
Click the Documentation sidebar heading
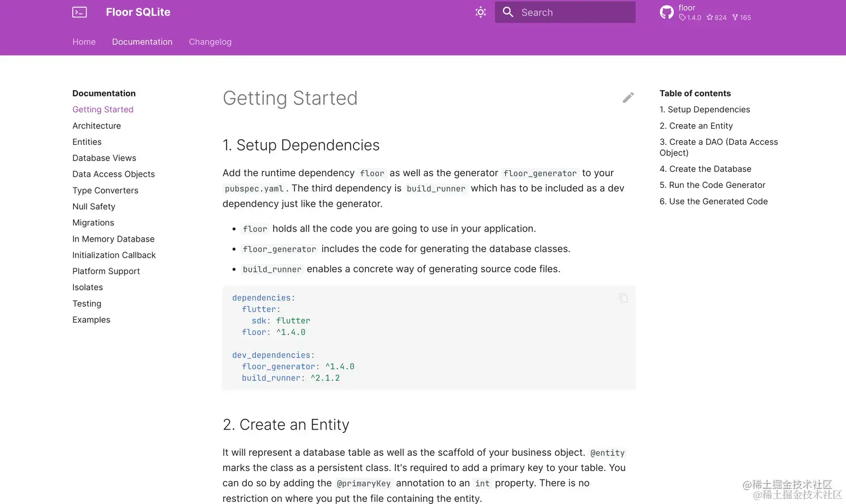104,93
